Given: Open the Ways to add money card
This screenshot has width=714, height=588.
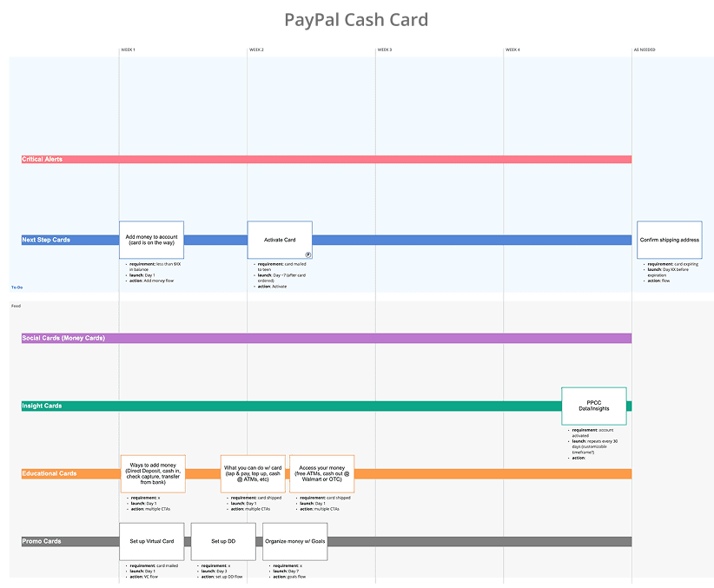Looking at the screenshot, I should coord(153,473).
